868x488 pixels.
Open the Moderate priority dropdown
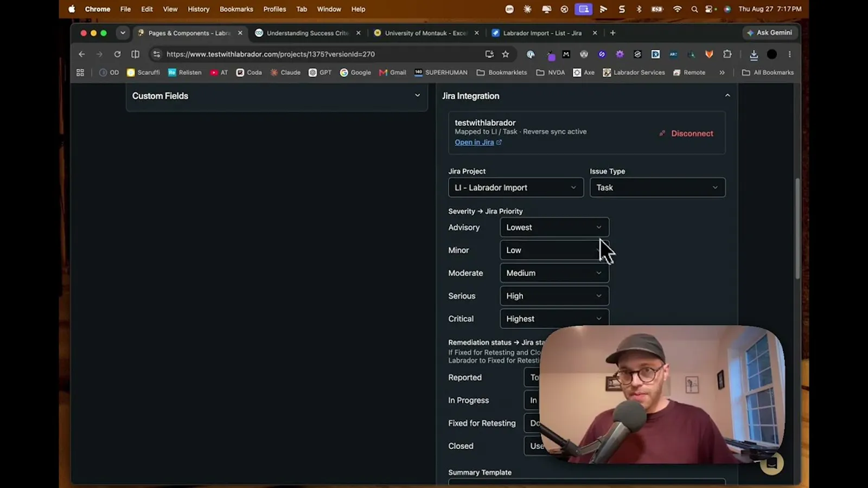554,273
